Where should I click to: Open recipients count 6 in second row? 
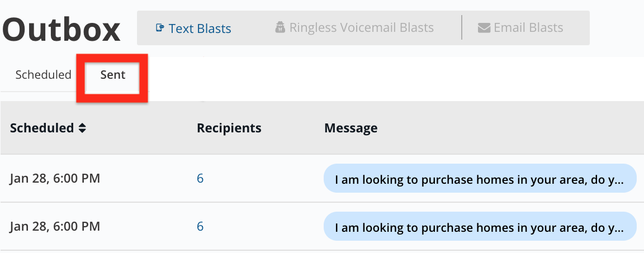[x=200, y=226]
